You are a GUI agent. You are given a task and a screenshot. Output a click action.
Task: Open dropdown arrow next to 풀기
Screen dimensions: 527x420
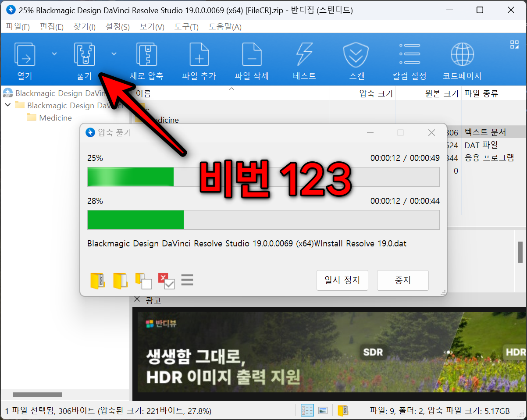click(114, 53)
